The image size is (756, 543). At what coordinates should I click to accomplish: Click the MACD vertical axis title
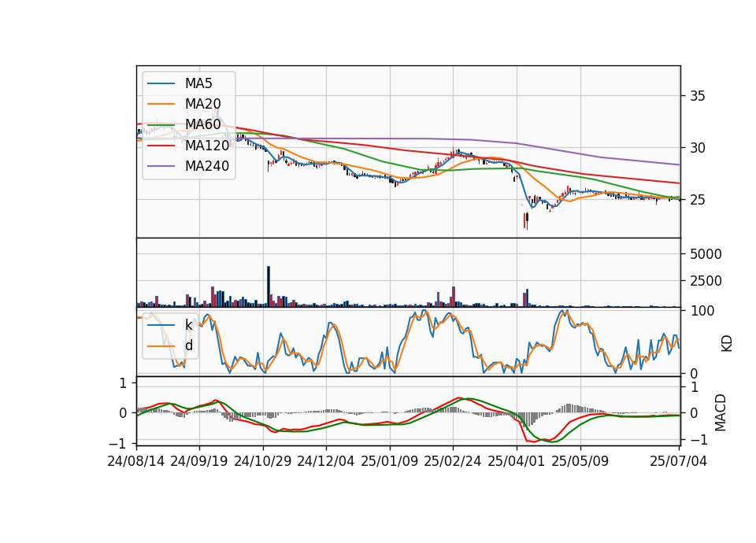point(720,412)
